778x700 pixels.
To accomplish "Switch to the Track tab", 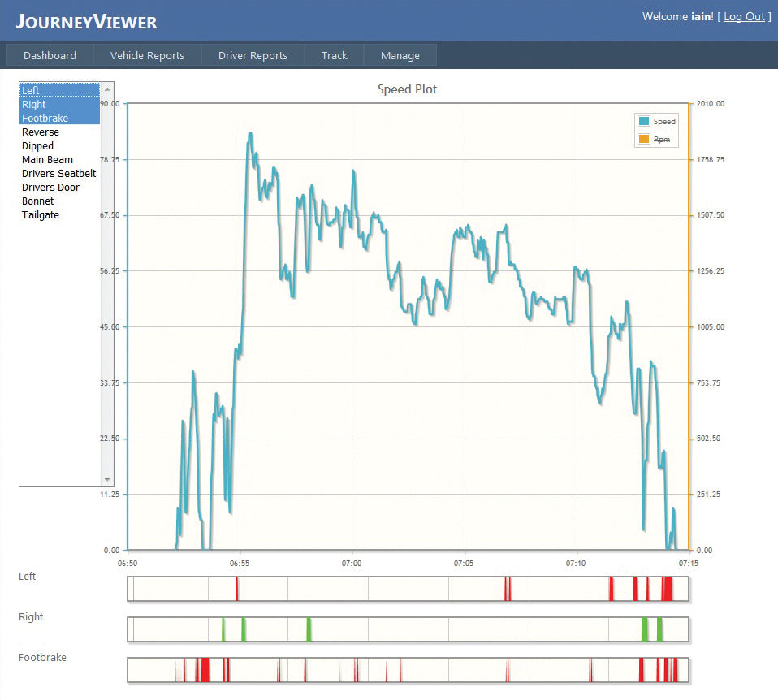I will click(334, 55).
